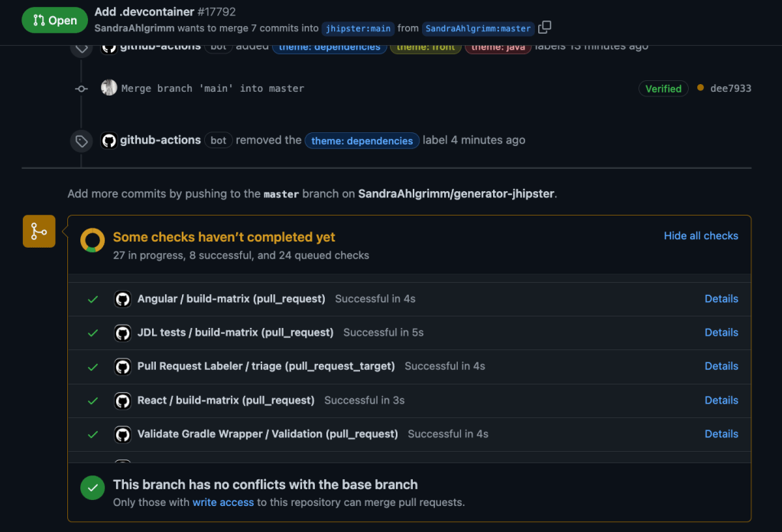Click the Angular build-matrix GitHub logo icon
The height and width of the screenshot is (532, 782).
click(122, 299)
